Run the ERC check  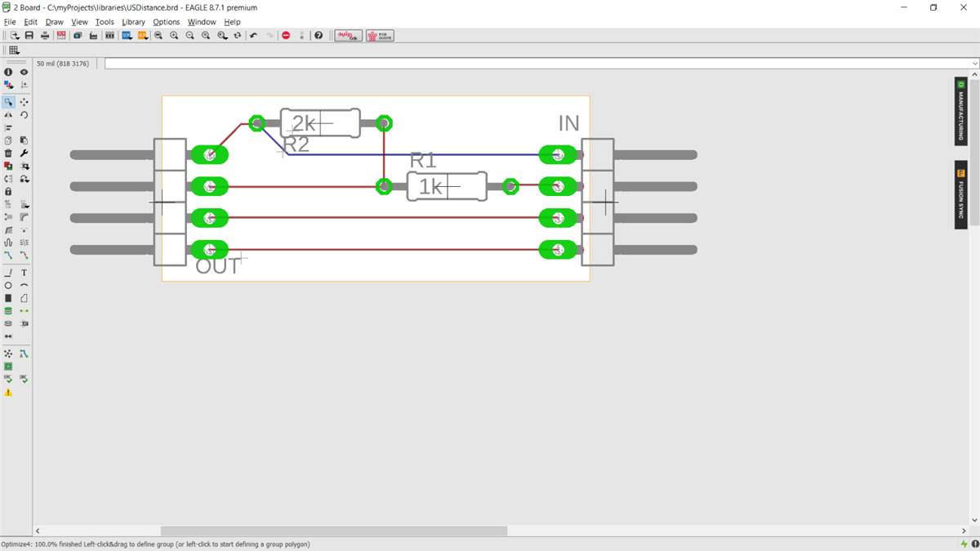[x=8, y=379]
